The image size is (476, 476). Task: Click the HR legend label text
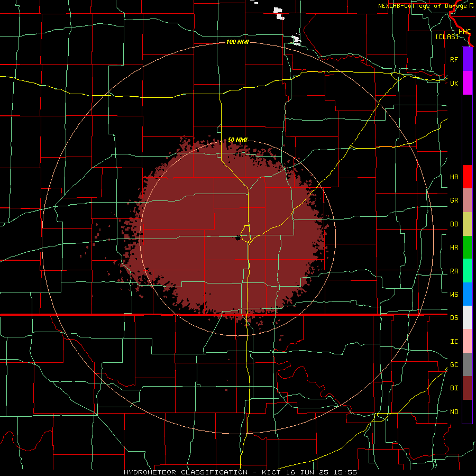click(x=454, y=248)
